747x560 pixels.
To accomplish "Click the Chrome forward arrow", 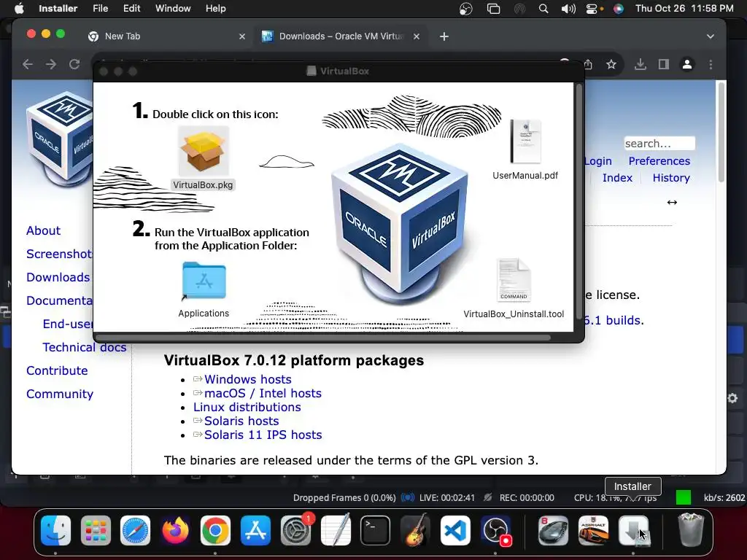I will point(51,64).
